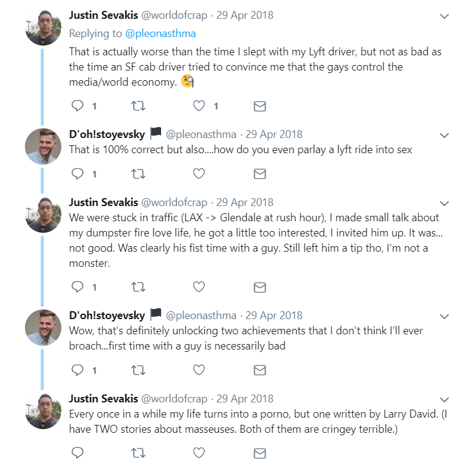The width and height of the screenshot is (476, 465).
Task: Reply to the 'Larry David' tweet
Action: click(x=77, y=453)
